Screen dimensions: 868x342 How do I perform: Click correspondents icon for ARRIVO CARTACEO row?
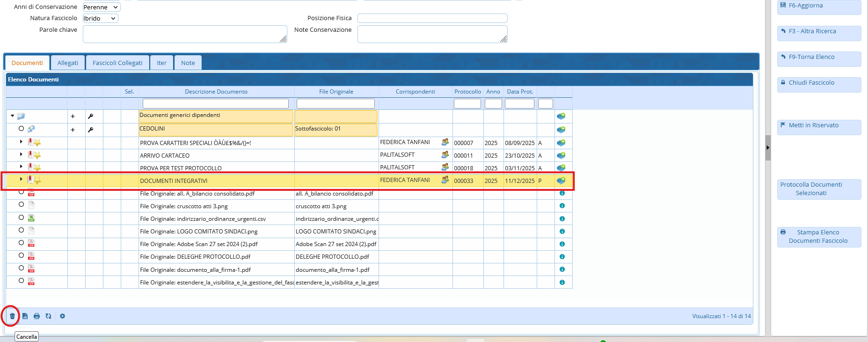tap(445, 154)
